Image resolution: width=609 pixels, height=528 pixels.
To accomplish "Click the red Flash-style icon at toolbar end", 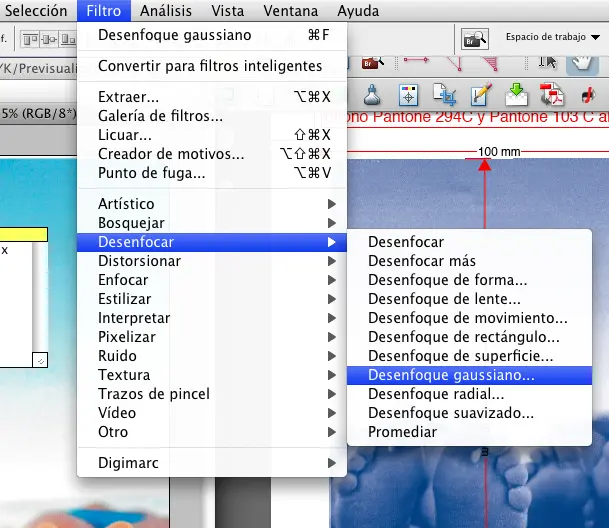I will [588, 95].
